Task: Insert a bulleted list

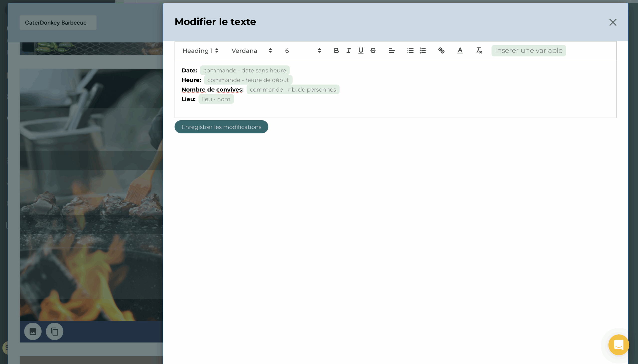Action: 410,51
